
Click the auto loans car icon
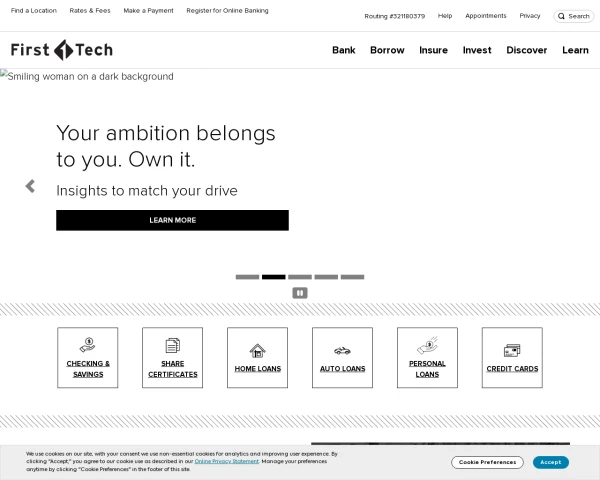[x=342, y=351]
